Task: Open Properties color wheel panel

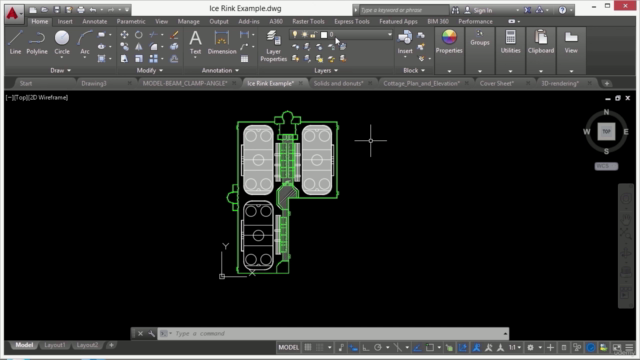Action: pos(449,42)
